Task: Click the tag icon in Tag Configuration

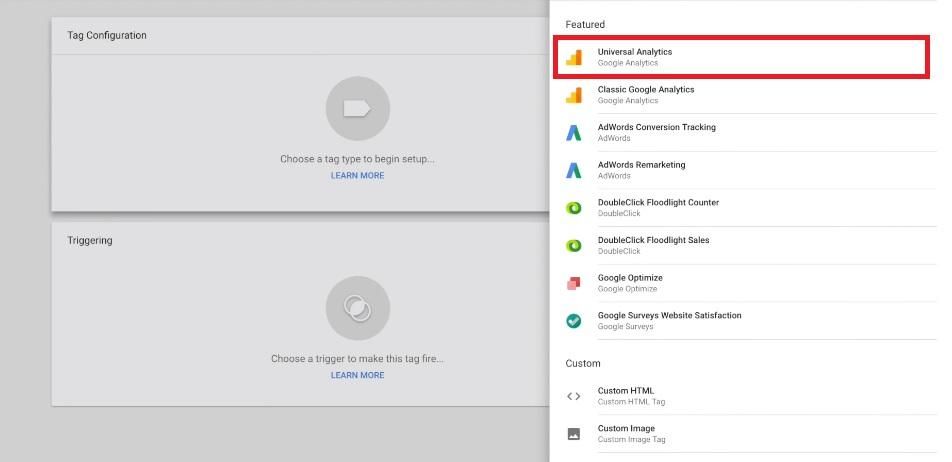Action: click(x=357, y=108)
